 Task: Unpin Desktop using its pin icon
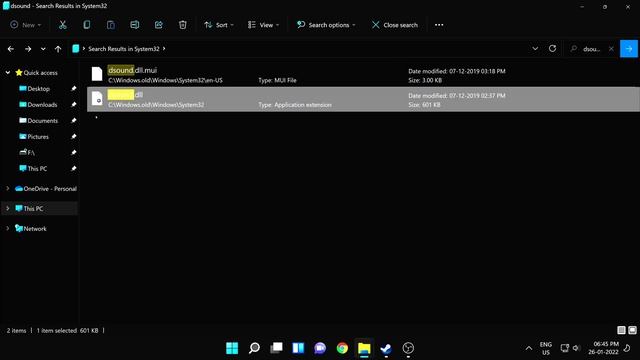(74, 89)
